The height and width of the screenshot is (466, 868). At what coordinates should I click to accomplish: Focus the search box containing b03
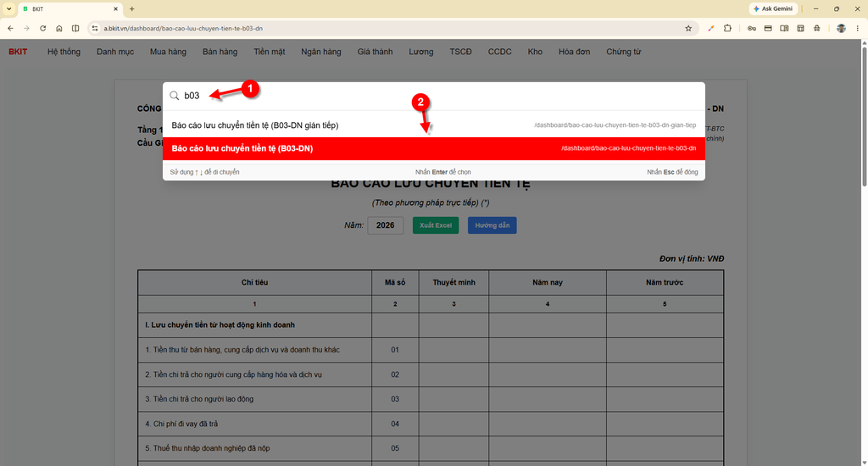click(x=433, y=96)
